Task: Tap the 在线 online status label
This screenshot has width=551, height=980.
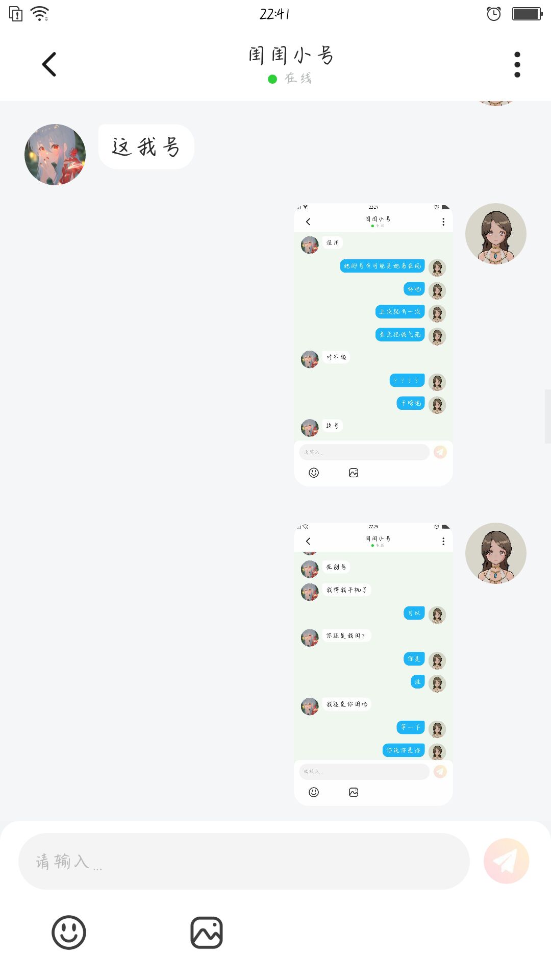Action: tap(298, 79)
